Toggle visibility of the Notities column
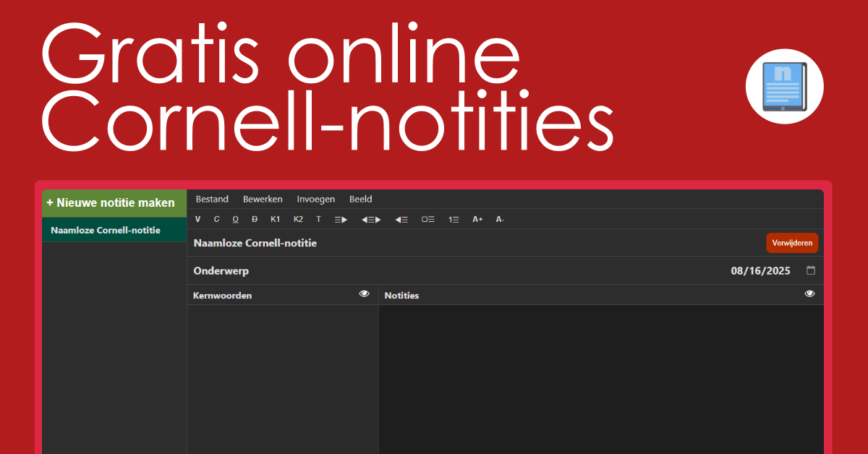The image size is (868, 454). (x=810, y=294)
